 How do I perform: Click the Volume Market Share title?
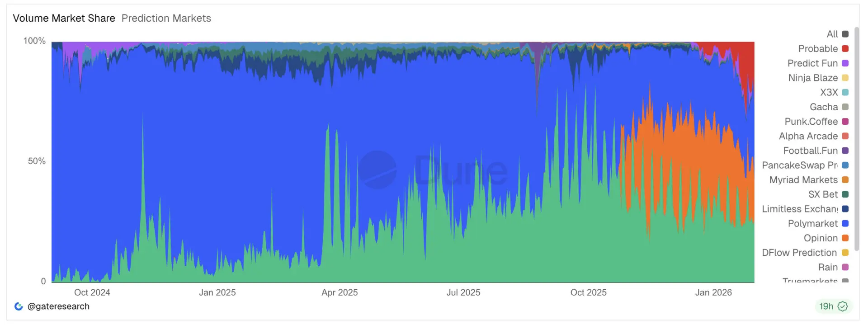[x=64, y=18]
